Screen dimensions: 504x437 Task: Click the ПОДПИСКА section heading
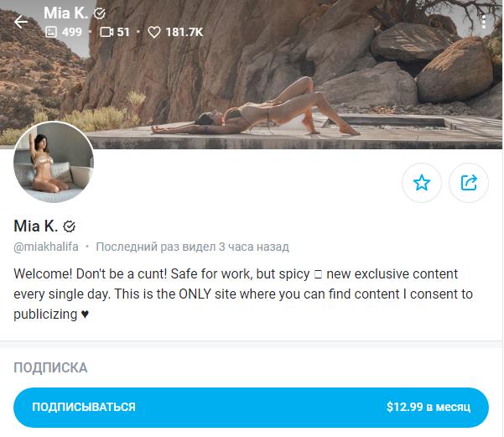[50, 368]
